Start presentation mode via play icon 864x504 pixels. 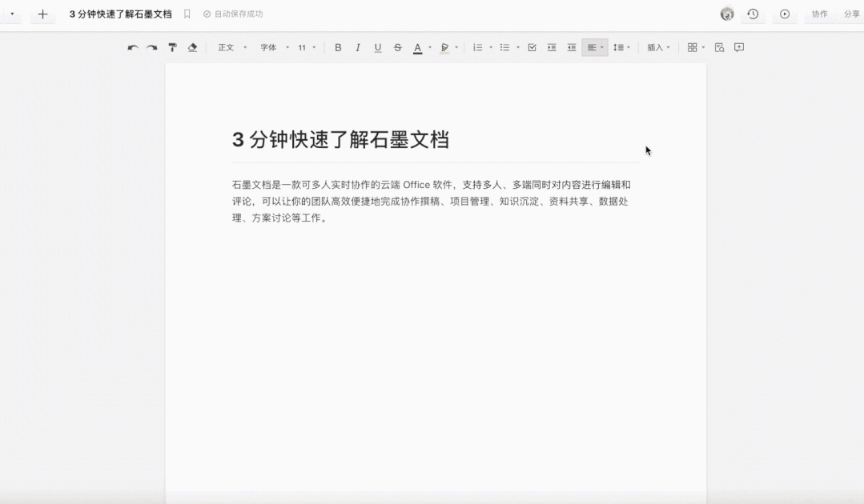[785, 14]
